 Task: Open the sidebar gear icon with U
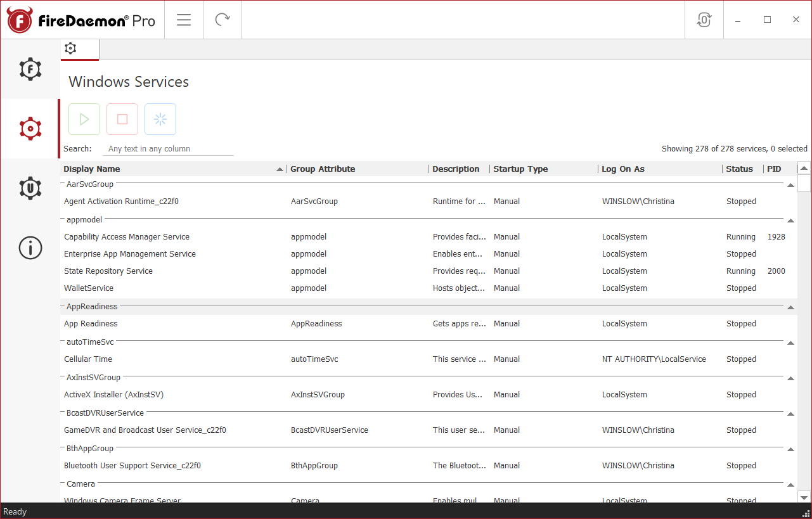pyautogui.click(x=30, y=188)
